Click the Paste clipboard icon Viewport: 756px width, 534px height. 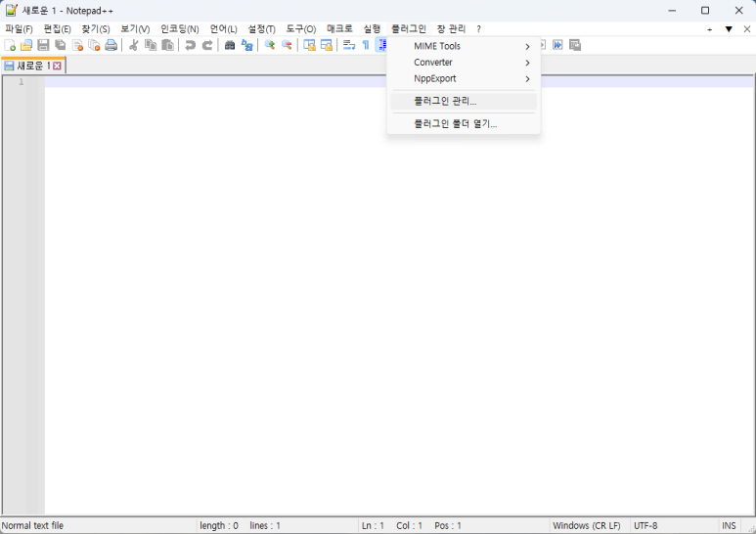(x=168, y=45)
